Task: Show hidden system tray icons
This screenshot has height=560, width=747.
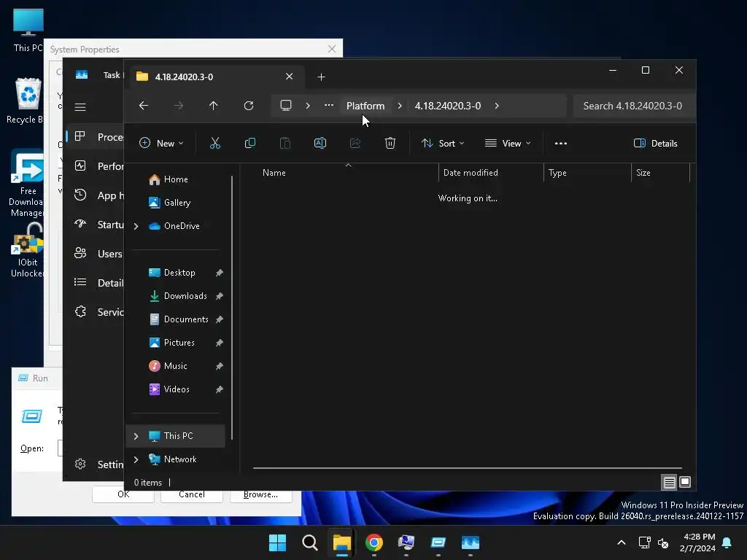Action: point(622,542)
